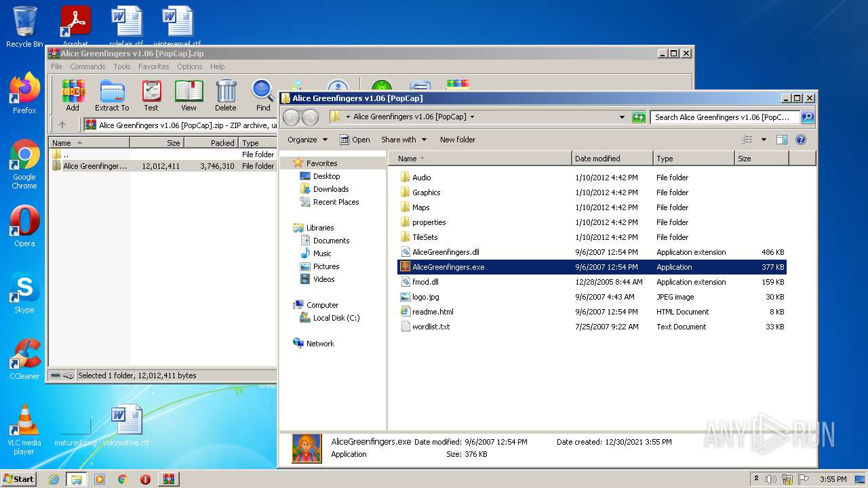This screenshot has width=868, height=488.
Task: Click the search magnifier in Explorer
Action: click(x=807, y=117)
